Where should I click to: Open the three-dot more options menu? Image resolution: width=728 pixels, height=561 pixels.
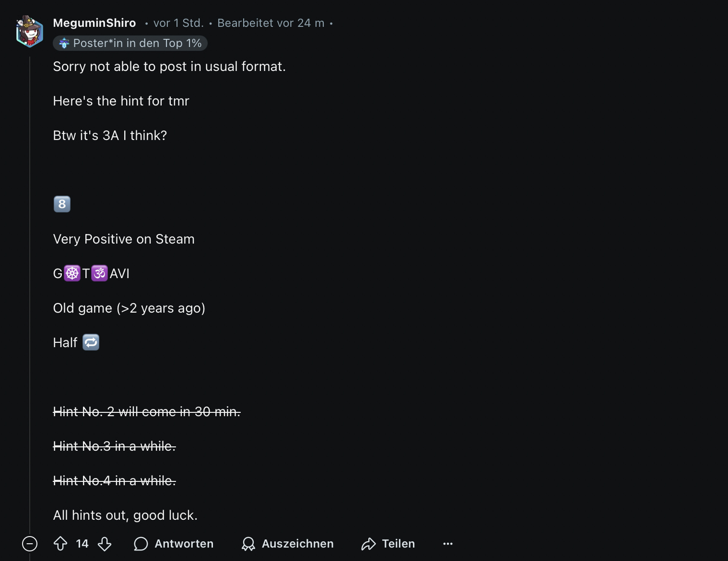click(448, 544)
